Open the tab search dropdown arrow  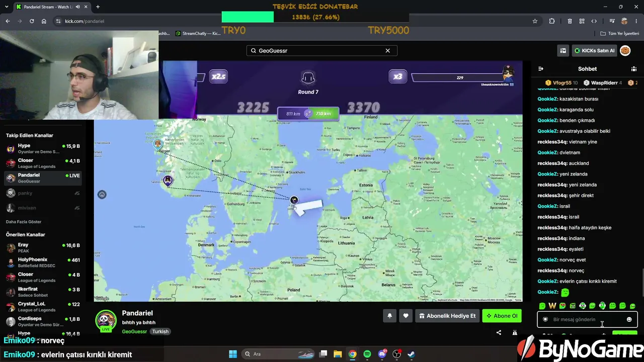click(x=8, y=7)
